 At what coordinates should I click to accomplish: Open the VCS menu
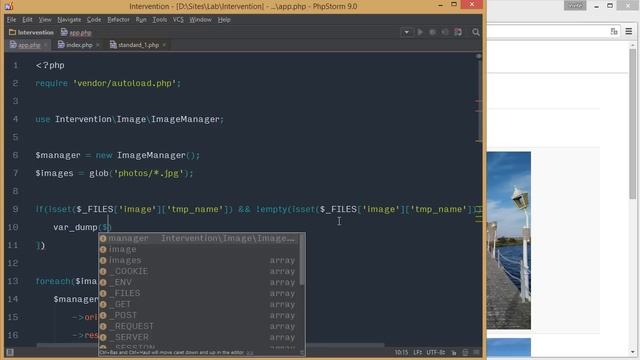click(178, 20)
